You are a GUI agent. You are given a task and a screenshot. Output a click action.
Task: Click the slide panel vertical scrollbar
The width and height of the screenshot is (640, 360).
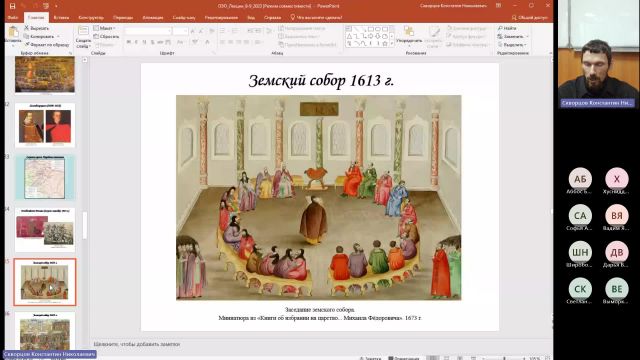pyautogui.click(x=85, y=225)
